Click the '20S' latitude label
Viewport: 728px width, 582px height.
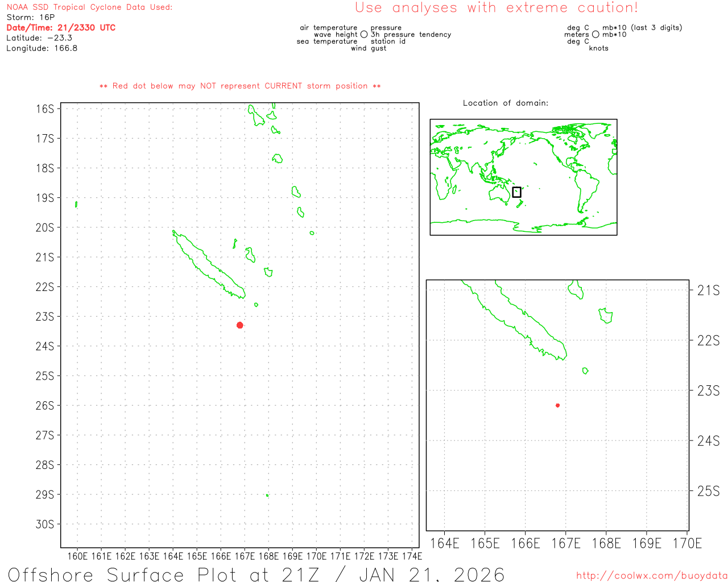(x=45, y=227)
